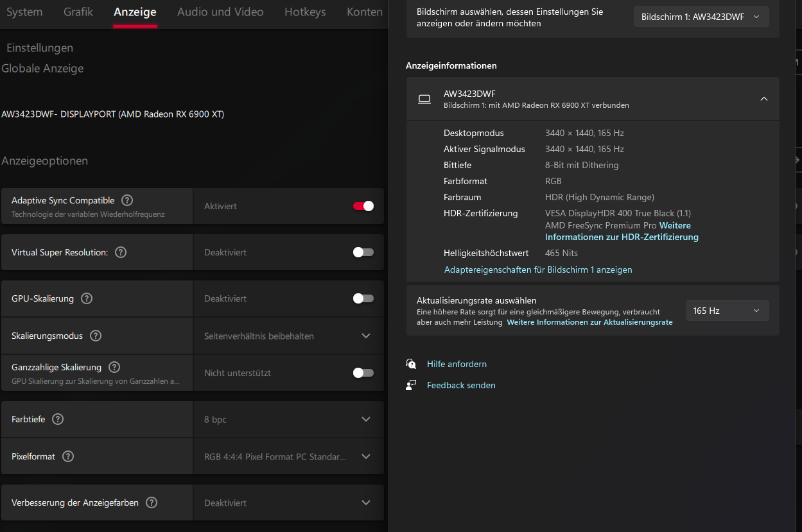802x532 pixels.
Task: Click the Anzeigeoptionen heading
Action: pos(44,160)
